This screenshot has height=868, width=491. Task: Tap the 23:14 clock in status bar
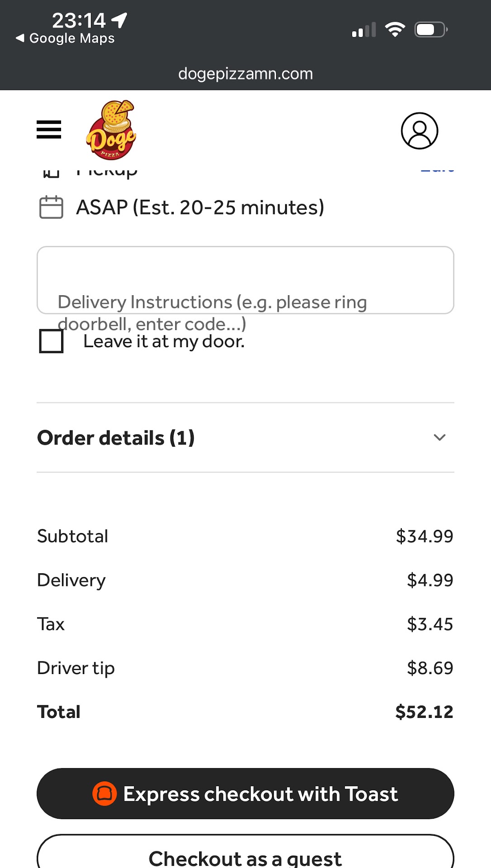(79, 20)
